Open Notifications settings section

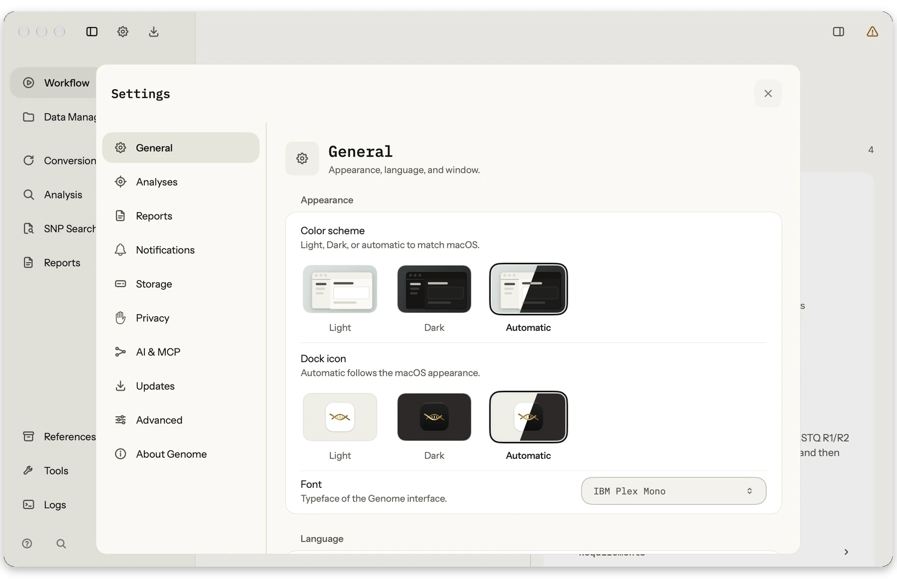180,250
